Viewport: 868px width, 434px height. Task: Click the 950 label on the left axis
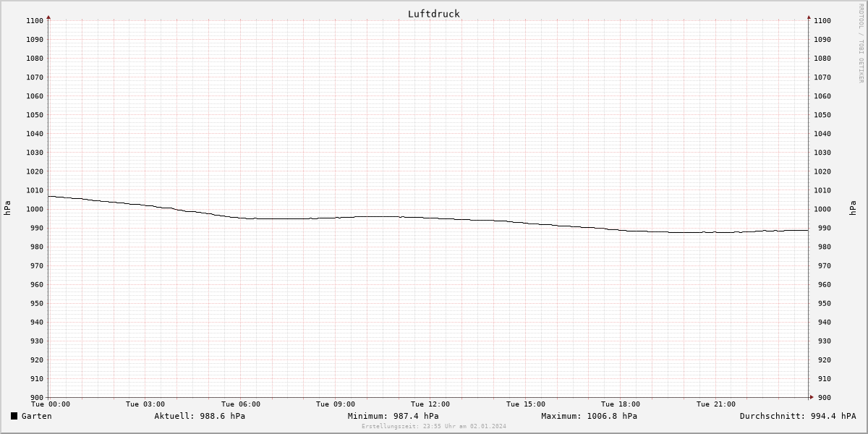(37, 304)
